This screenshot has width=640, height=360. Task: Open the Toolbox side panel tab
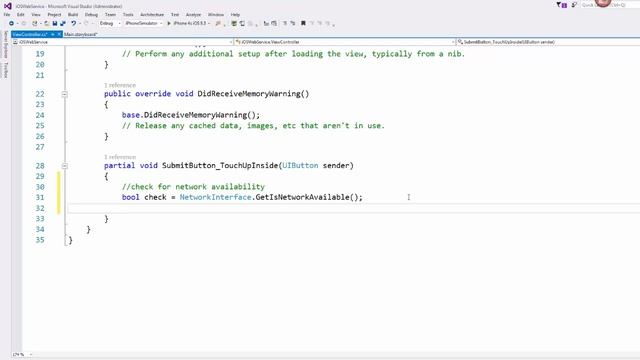coord(5,70)
